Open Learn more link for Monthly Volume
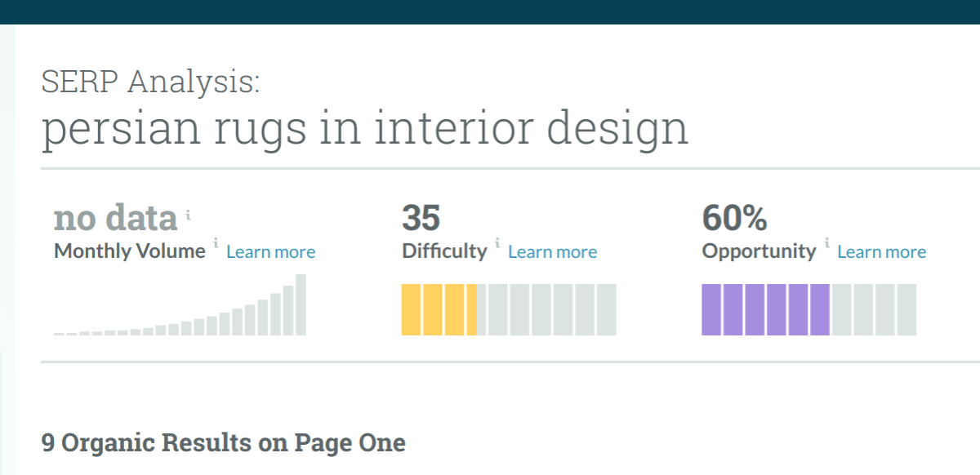Image resolution: width=980 pixels, height=475 pixels. click(270, 252)
